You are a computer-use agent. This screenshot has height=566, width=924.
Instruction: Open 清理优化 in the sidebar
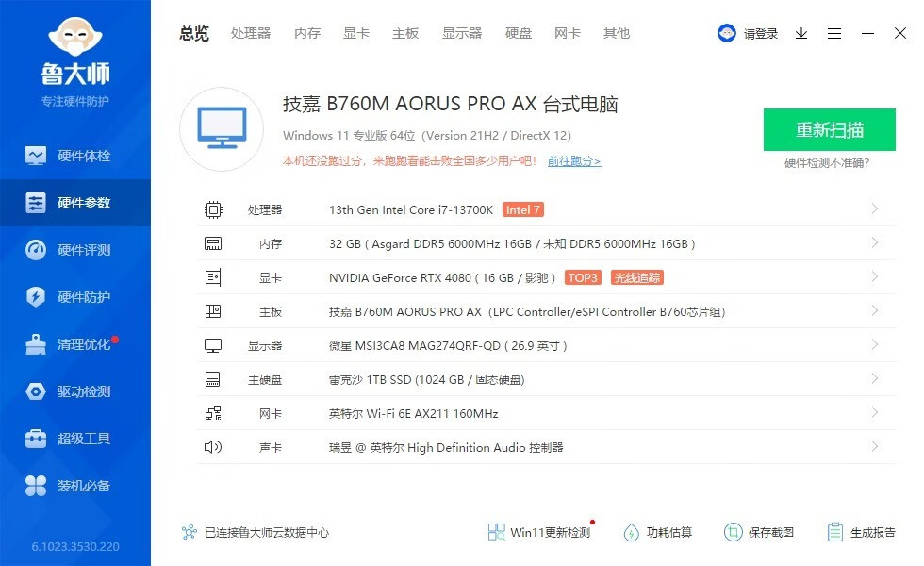[x=75, y=344]
